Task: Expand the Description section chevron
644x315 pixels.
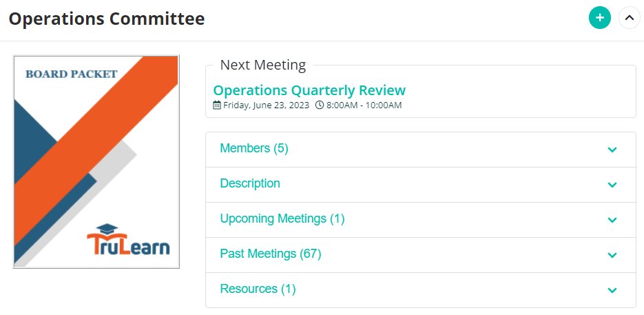Action: (x=612, y=185)
